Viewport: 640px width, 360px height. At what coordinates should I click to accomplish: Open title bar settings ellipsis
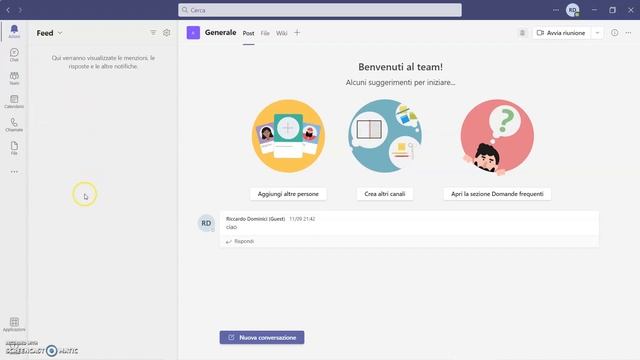(556, 10)
